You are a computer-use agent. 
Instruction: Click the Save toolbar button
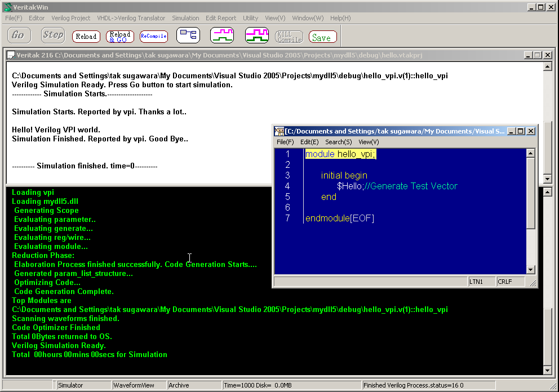[x=323, y=37]
